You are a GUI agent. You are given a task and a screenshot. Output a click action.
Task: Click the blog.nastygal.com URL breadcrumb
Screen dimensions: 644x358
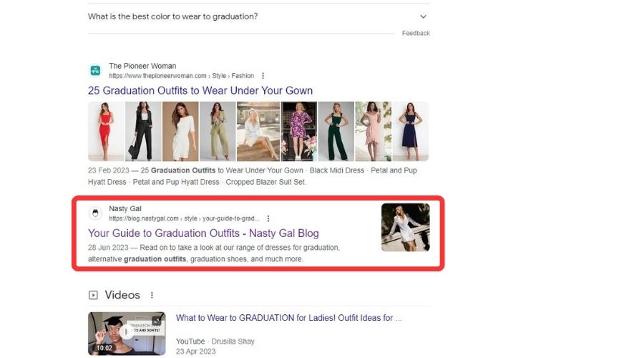click(x=184, y=218)
